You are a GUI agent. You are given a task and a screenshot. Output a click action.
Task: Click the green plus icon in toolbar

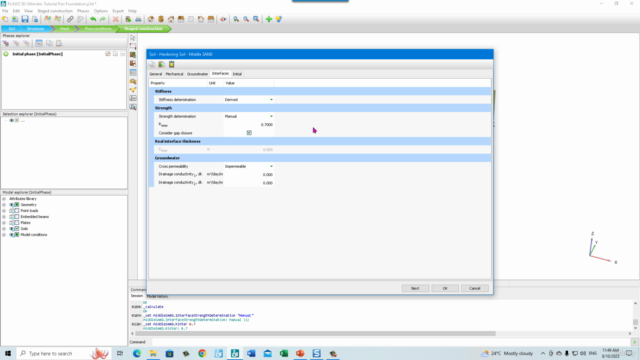269,19
